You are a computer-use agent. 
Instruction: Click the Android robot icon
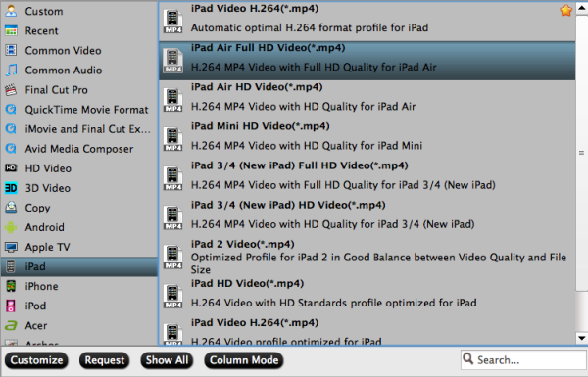11,227
